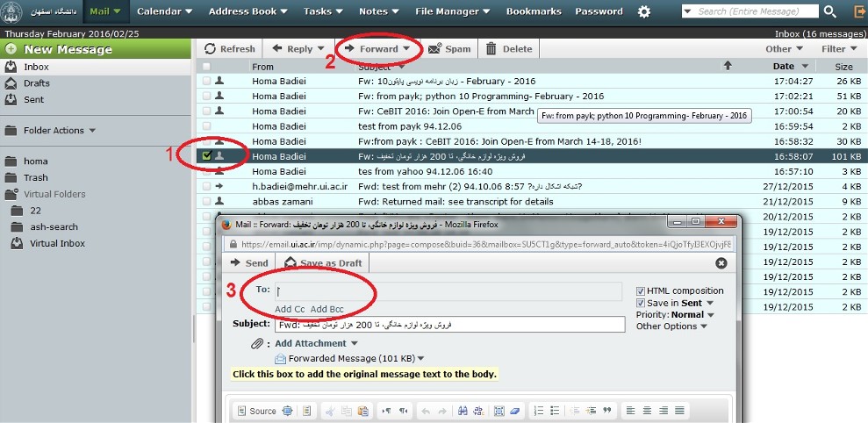The image size is (868, 423).
Task: Click the blockquote icon in editor toolbar
Action: pos(607,410)
